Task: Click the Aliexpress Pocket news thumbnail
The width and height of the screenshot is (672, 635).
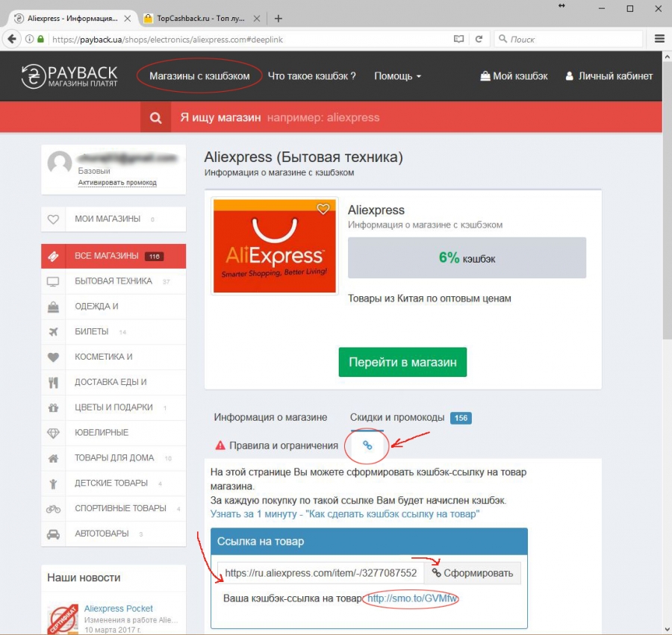Action: click(x=63, y=619)
